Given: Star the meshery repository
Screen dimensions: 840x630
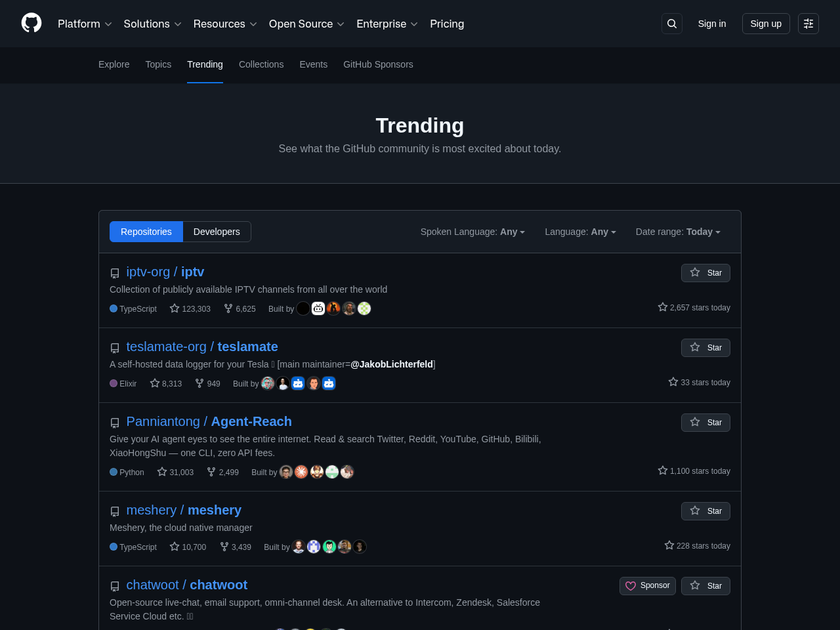Looking at the screenshot, I should click(x=705, y=511).
